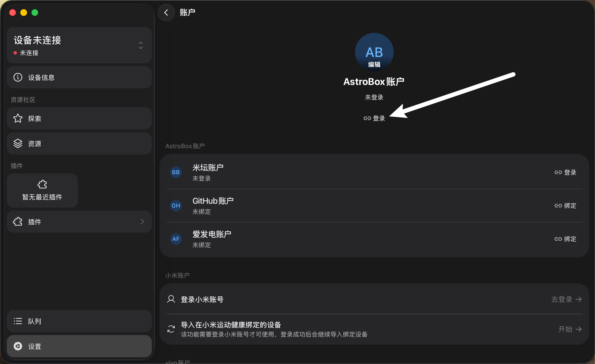
Task: Click the gear icon beside 设置
Action: click(18, 346)
